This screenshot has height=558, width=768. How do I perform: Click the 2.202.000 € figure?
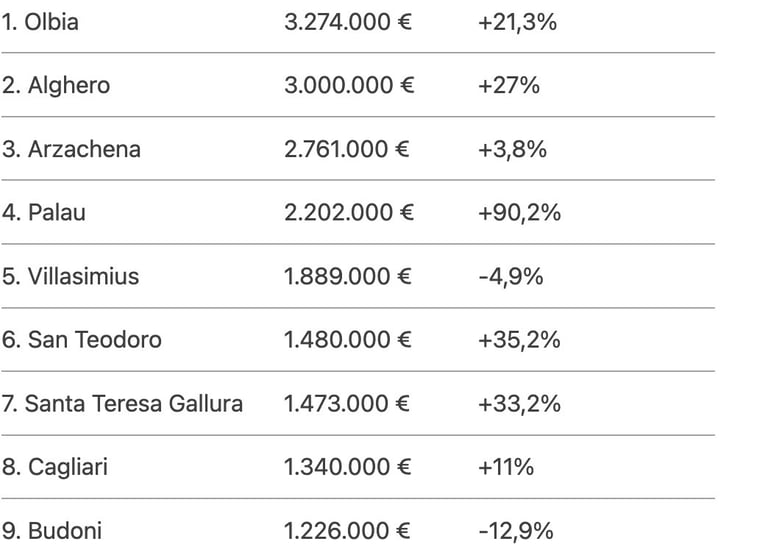[347, 213]
